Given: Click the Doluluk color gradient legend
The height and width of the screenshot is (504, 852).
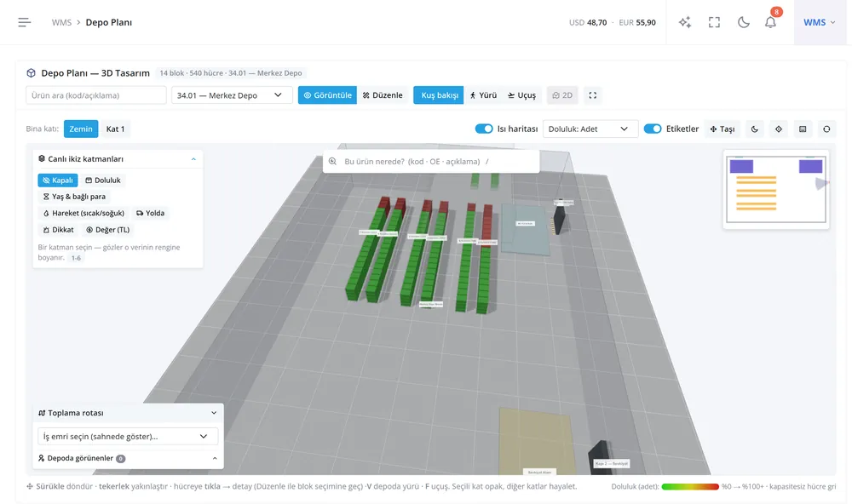Looking at the screenshot, I should (690, 487).
